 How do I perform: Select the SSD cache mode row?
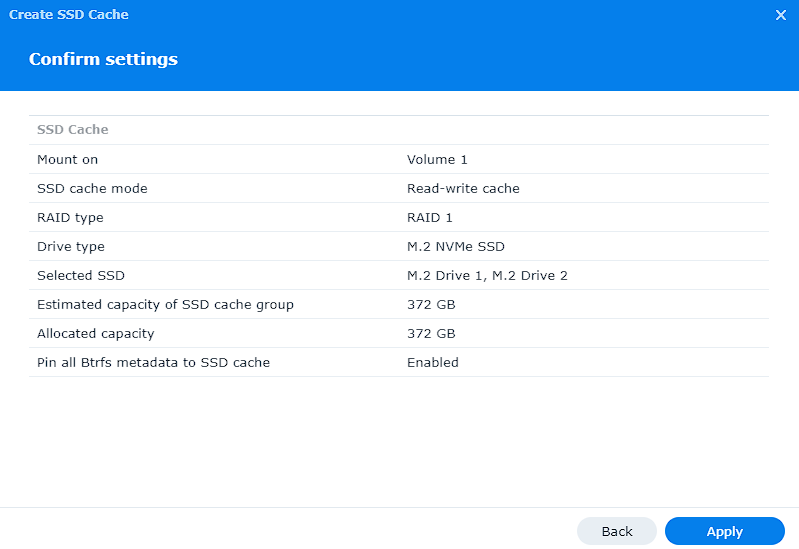click(x=398, y=189)
